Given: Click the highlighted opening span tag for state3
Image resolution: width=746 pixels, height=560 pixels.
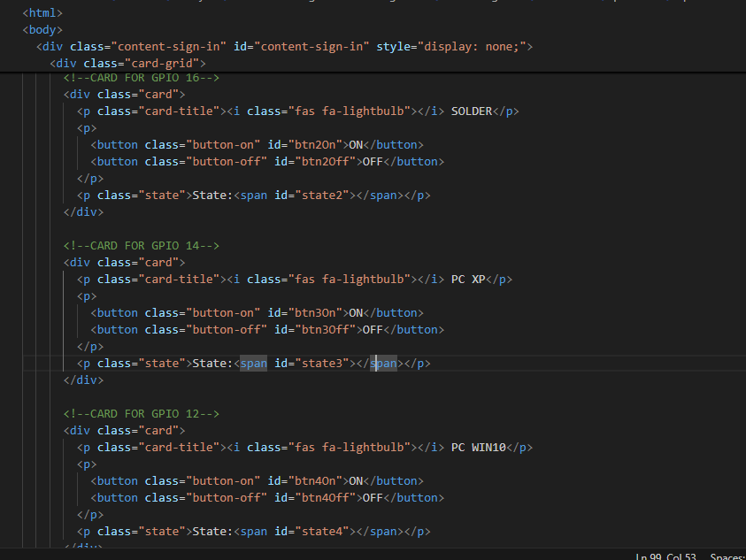Looking at the screenshot, I should click(253, 363).
